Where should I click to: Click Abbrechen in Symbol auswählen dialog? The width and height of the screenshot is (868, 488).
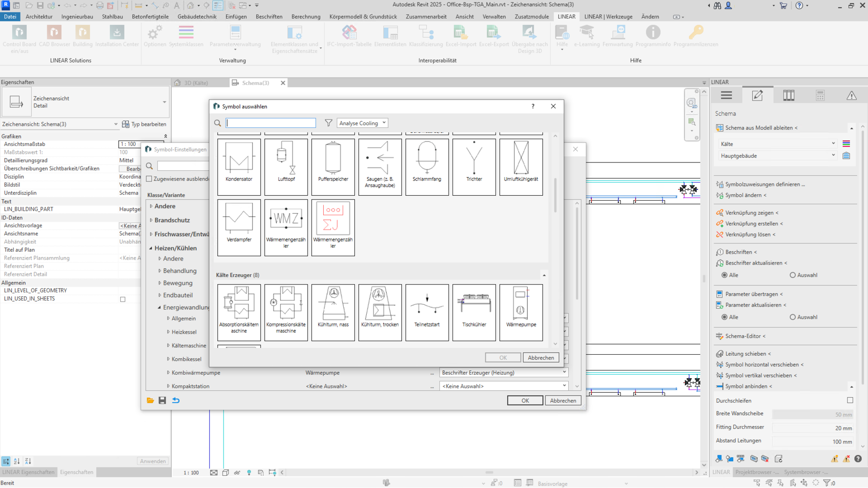(540, 358)
